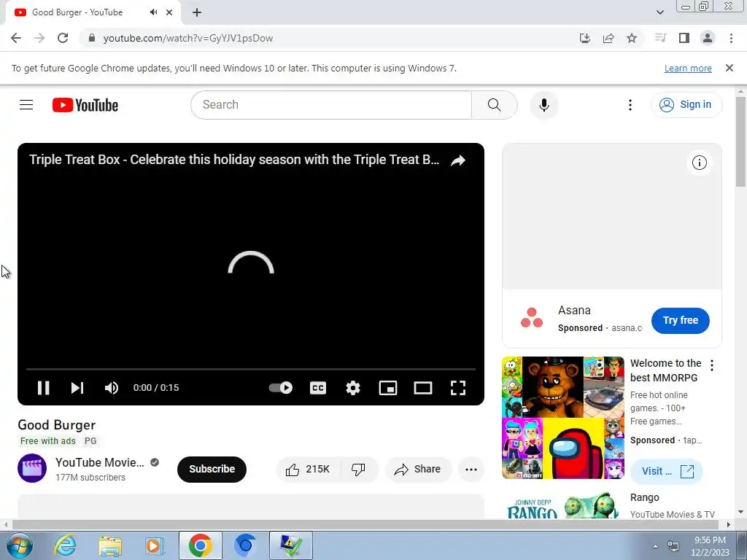The height and width of the screenshot is (560, 747).
Task: Mute tab via speaker icon on tab
Action: [x=153, y=12]
